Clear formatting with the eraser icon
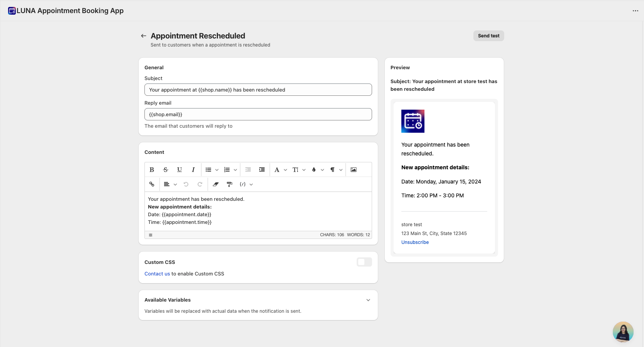 pos(216,184)
